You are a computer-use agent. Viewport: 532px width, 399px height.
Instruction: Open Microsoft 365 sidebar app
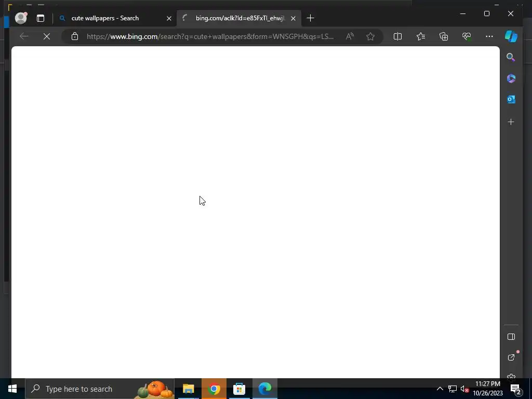[x=511, y=78]
